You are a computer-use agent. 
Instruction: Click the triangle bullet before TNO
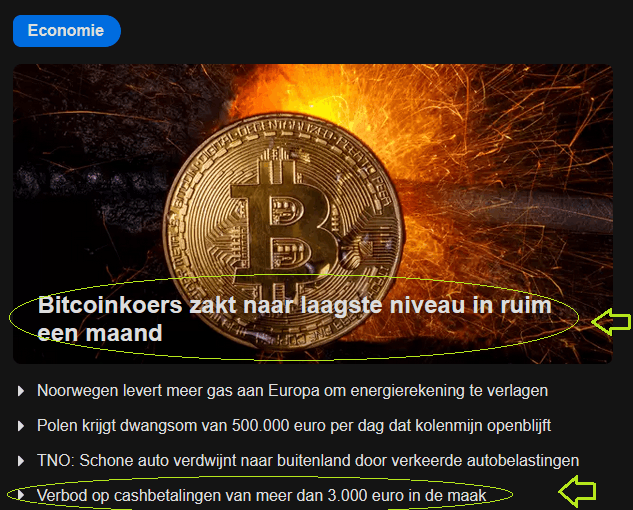pyautogui.click(x=21, y=461)
